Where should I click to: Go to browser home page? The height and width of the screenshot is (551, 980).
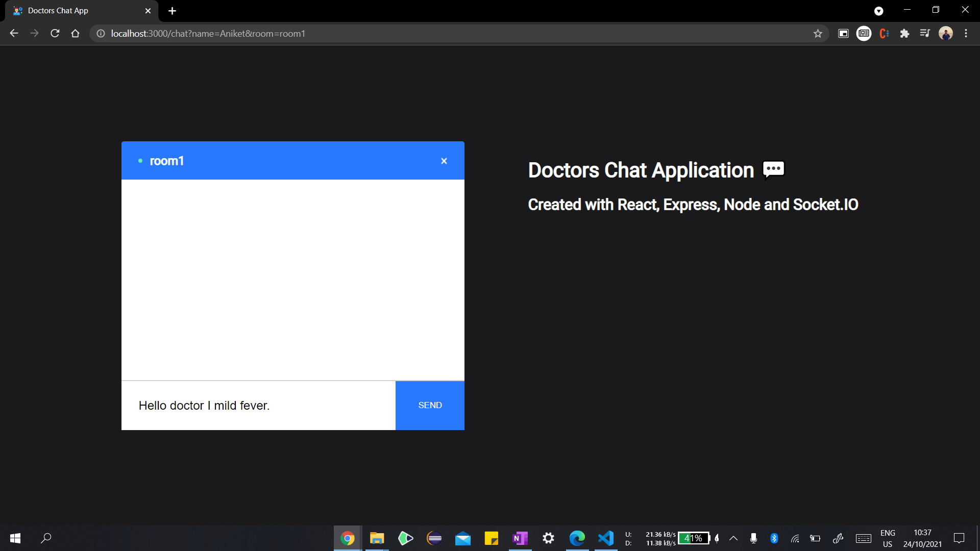76,34
